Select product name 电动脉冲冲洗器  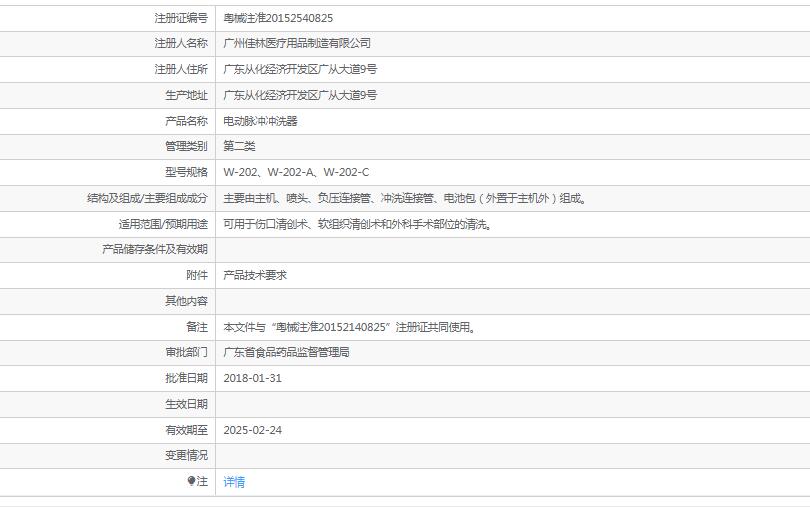point(260,121)
